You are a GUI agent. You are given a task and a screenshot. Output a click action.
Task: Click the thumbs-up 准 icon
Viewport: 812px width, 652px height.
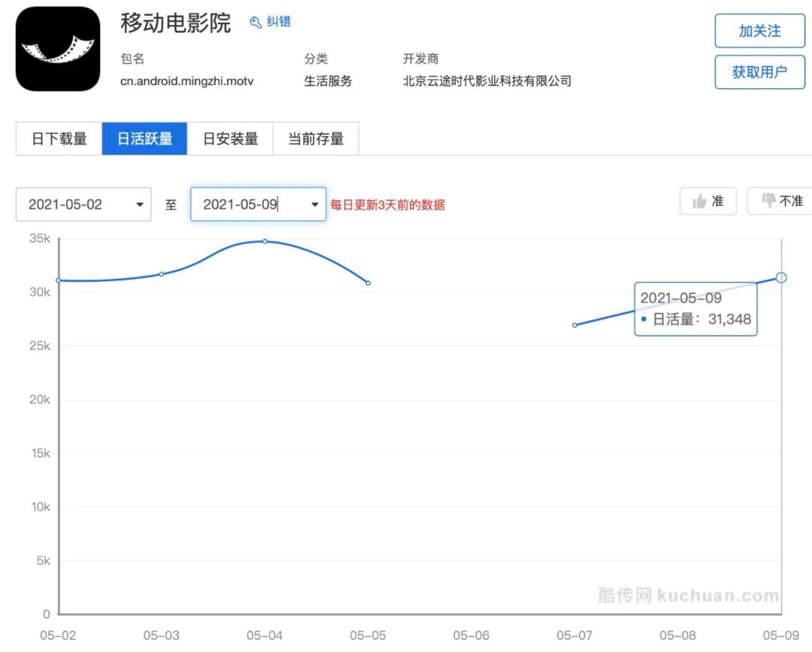(700, 201)
